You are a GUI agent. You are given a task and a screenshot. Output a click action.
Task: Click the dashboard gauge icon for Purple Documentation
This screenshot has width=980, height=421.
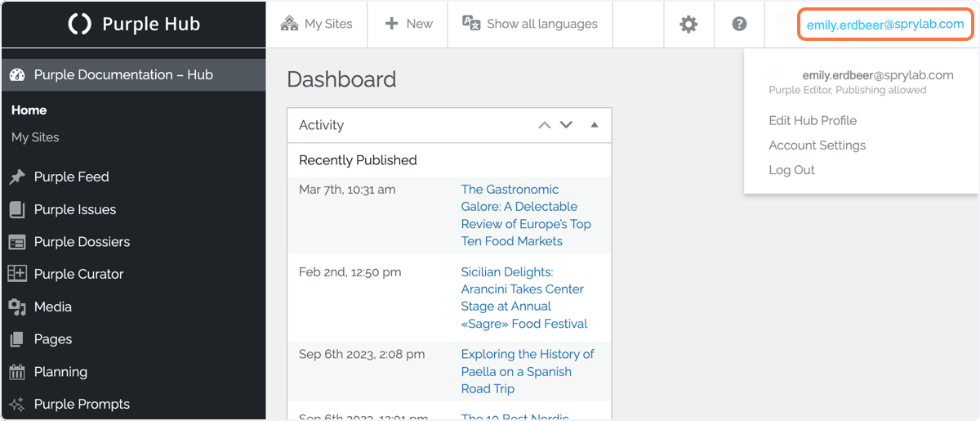click(x=17, y=74)
